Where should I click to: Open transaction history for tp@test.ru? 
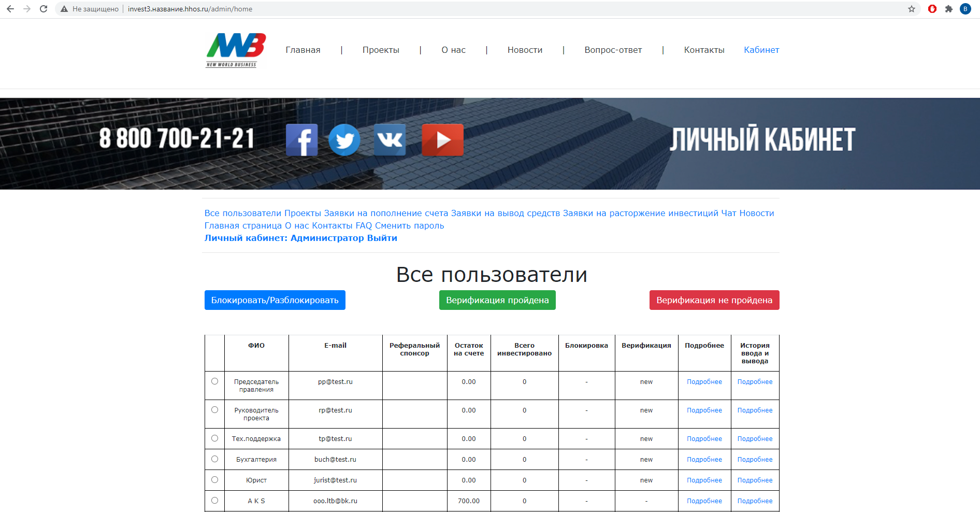coord(755,439)
